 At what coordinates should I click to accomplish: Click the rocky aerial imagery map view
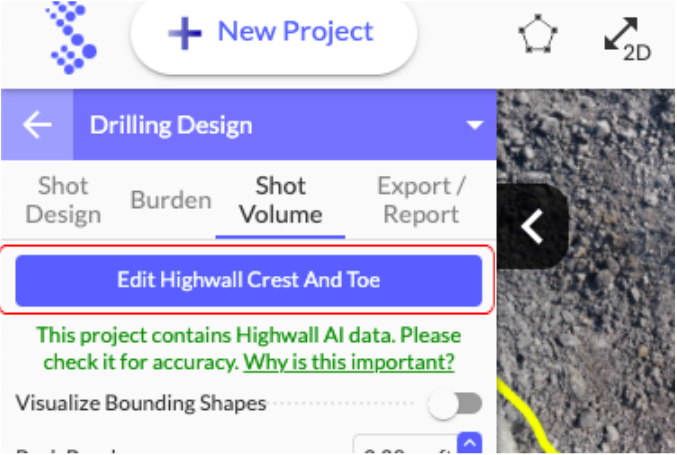pos(585,271)
